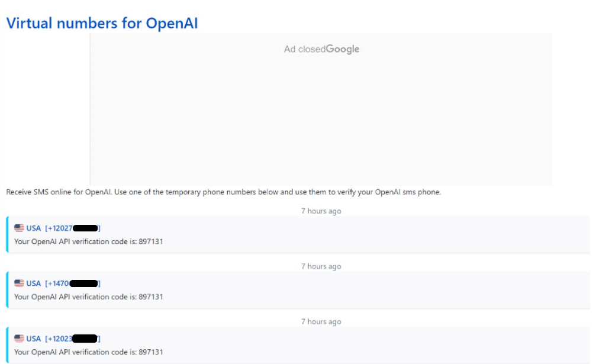Image resolution: width=609 pixels, height=364 pixels.
Task: Select the phone number starting with +12027
Action: (x=72, y=228)
